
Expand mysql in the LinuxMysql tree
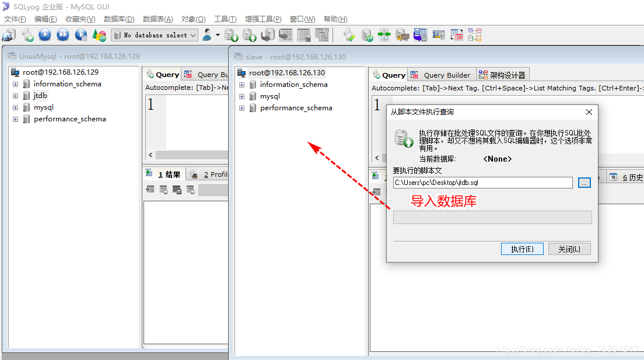[15, 108]
